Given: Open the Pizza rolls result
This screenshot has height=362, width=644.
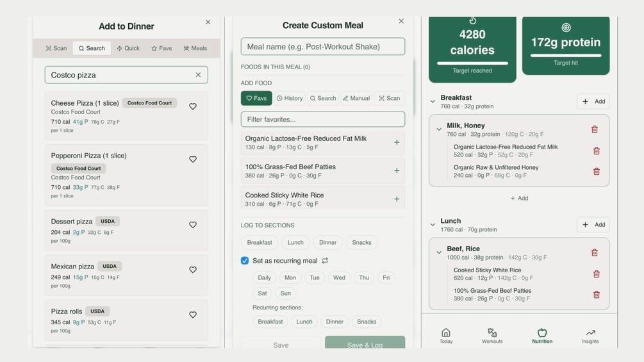Looking at the screenshot, I should coord(126,320).
